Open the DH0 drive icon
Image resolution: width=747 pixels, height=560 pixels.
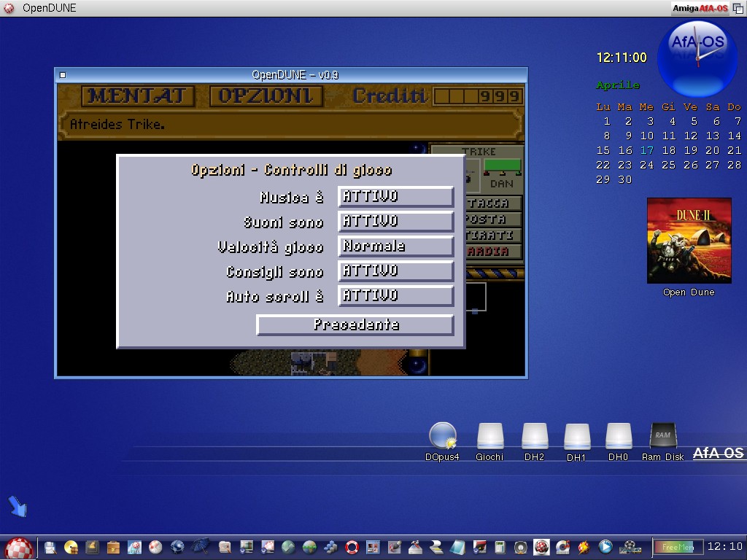pos(618,437)
